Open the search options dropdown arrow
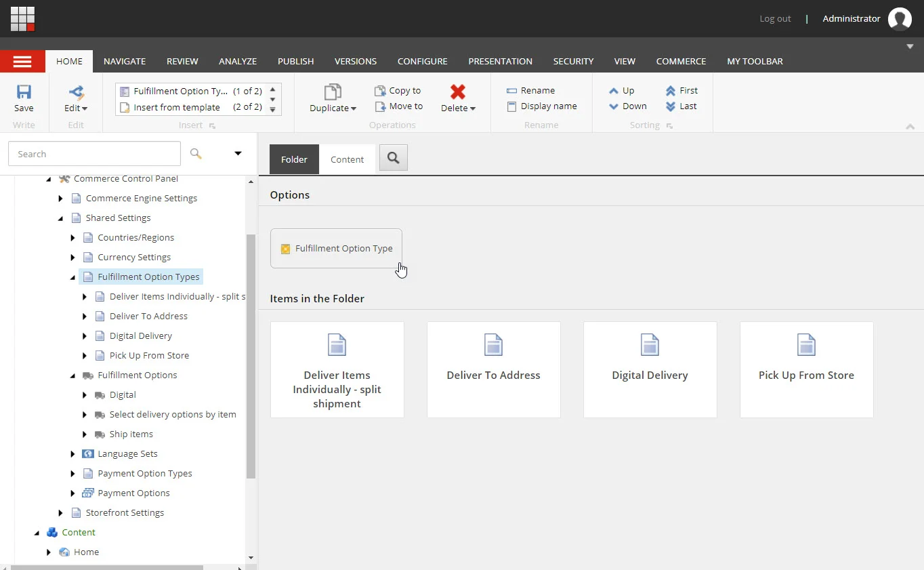The width and height of the screenshot is (924, 570). tap(238, 153)
